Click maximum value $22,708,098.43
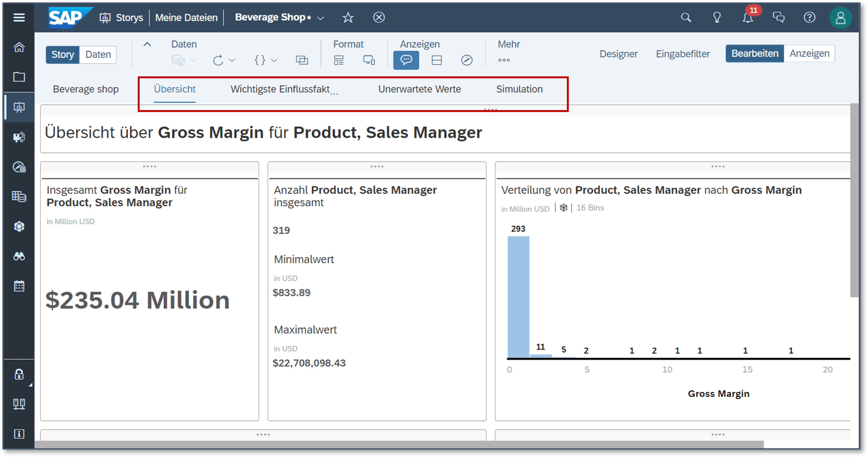Screen dimensions: 868x457 (309, 363)
